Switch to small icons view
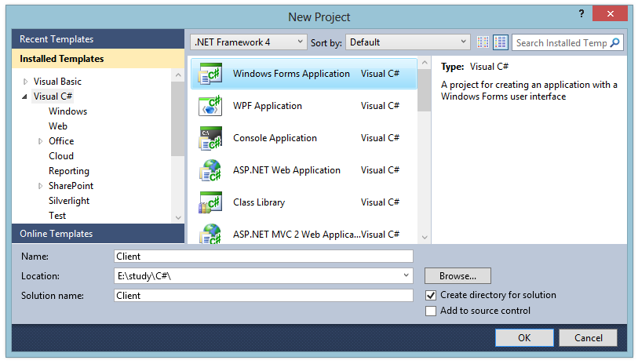Viewport: 638px width, 364px height. point(483,42)
